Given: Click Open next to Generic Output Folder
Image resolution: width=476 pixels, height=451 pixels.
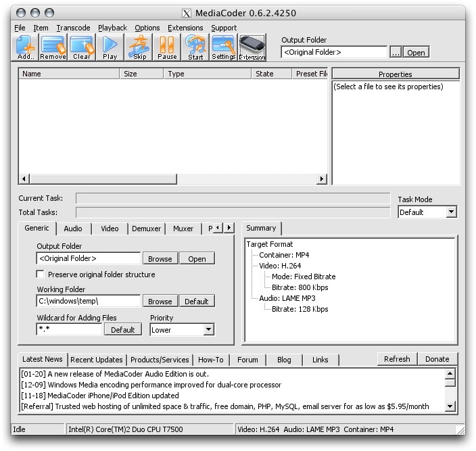Looking at the screenshot, I should click(197, 258).
